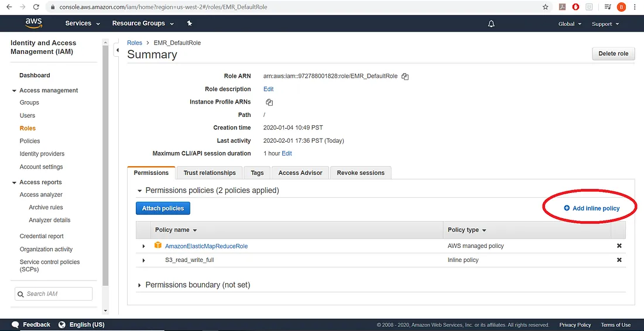The image size is (644, 331).
Task: Open AWS notifications bell
Action: pos(491,24)
